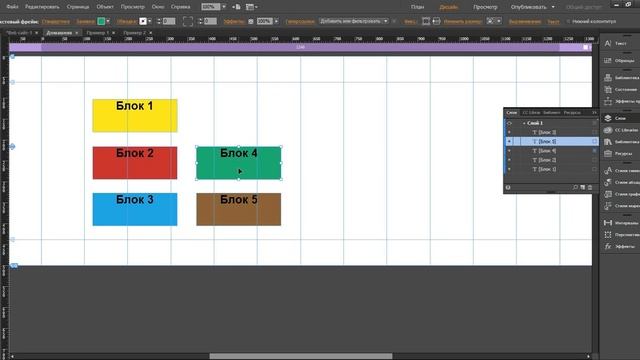Open the stroke color dropdown arrow
640x360 pixels.
[x=150, y=21]
